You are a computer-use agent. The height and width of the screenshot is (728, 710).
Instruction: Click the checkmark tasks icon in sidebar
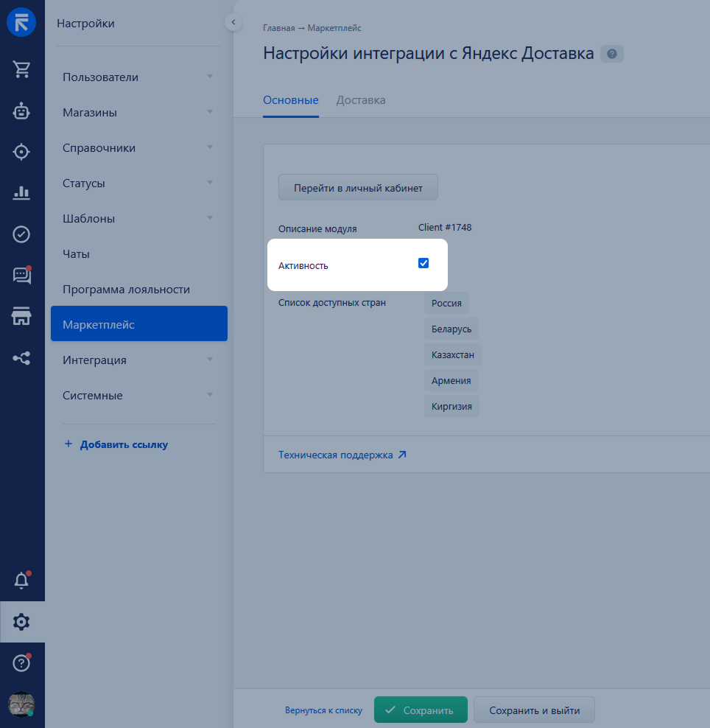21,234
